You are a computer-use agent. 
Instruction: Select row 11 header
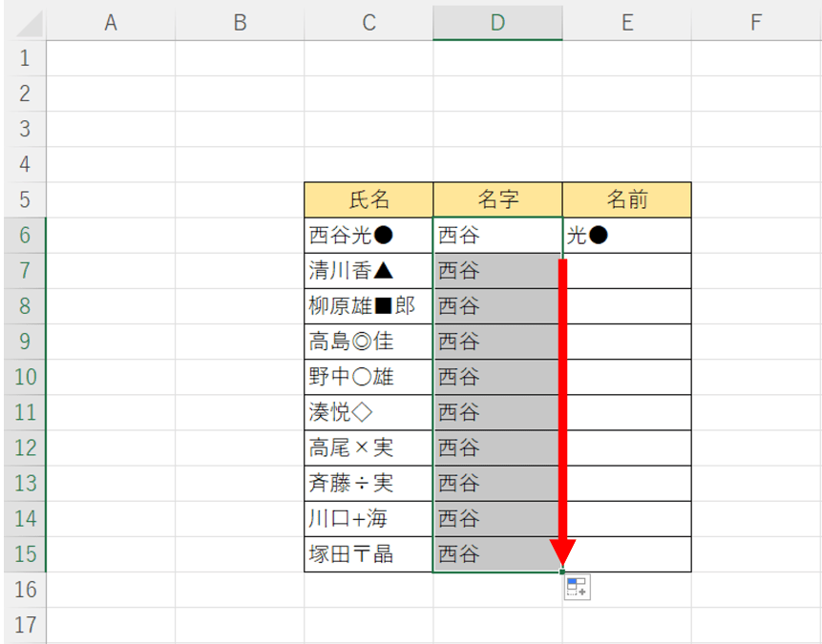tap(25, 412)
